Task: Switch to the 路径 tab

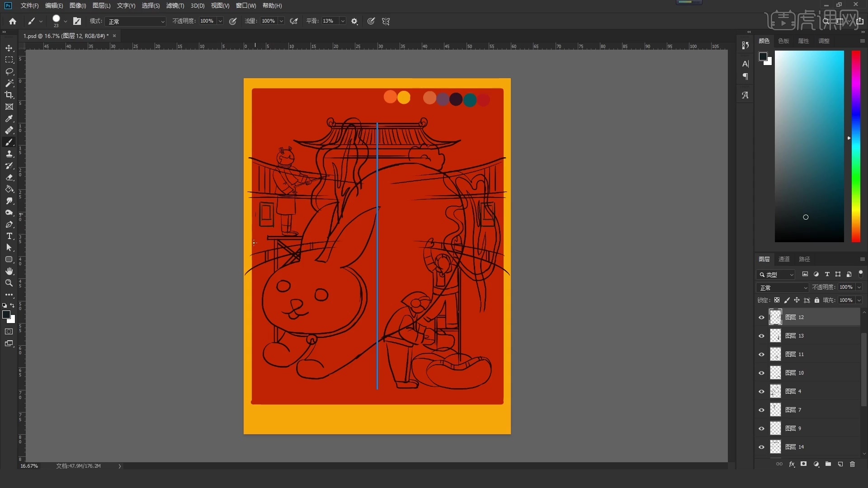Action: (804, 259)
